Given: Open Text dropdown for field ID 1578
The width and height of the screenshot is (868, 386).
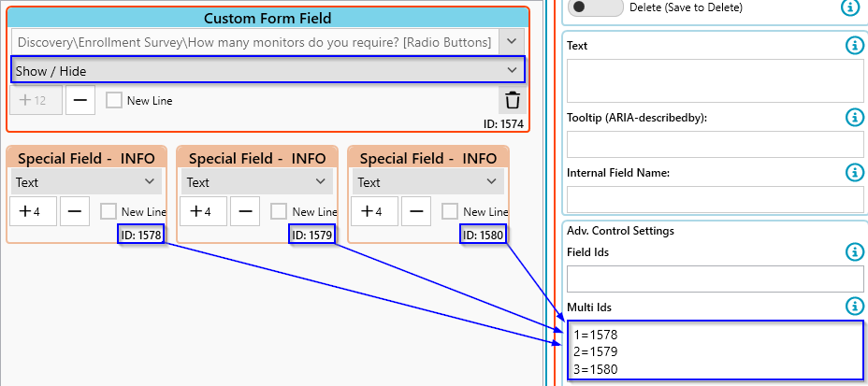Looking at the screenshot, I should coord(86,182).
